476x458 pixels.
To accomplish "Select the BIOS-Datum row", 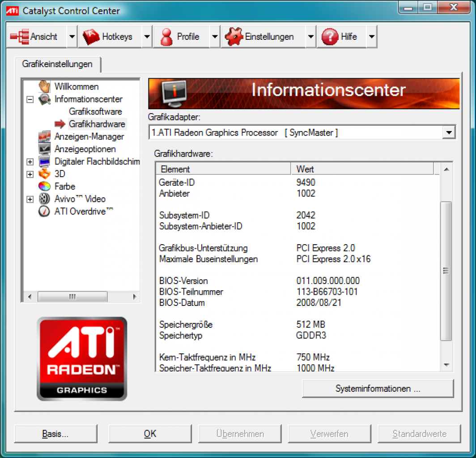I will point(297,303).
